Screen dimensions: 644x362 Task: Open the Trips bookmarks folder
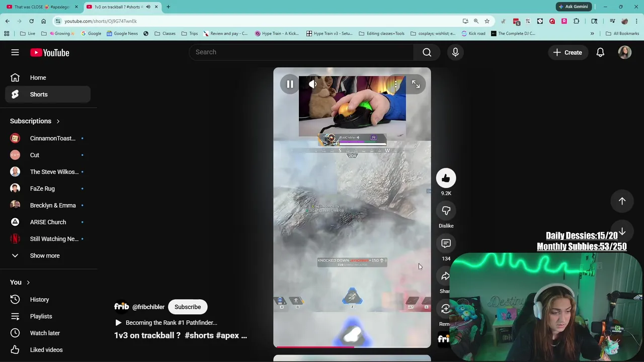(190, 34)
